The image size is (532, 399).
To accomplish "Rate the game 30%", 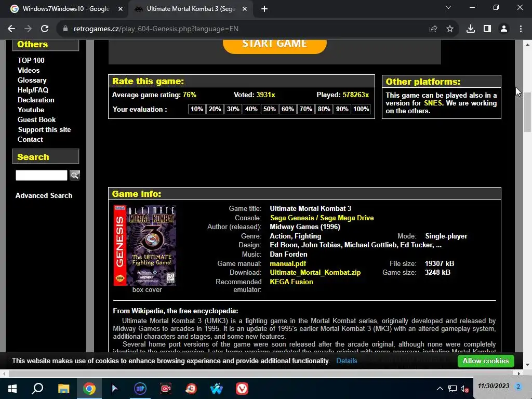I will tap(233, 109).
